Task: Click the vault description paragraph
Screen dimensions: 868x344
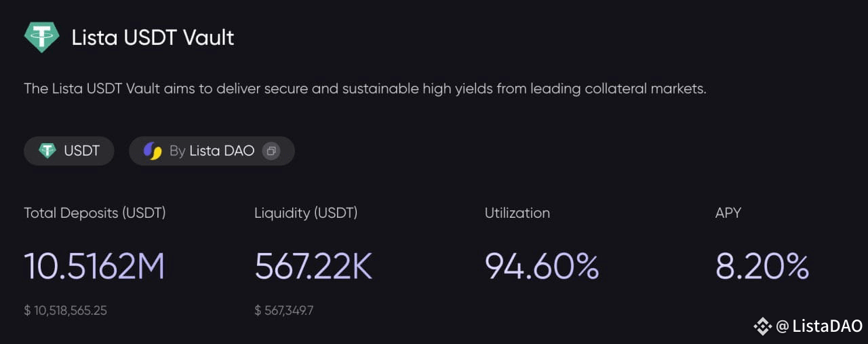Action: pyautogui.click(x=365, y=89)
